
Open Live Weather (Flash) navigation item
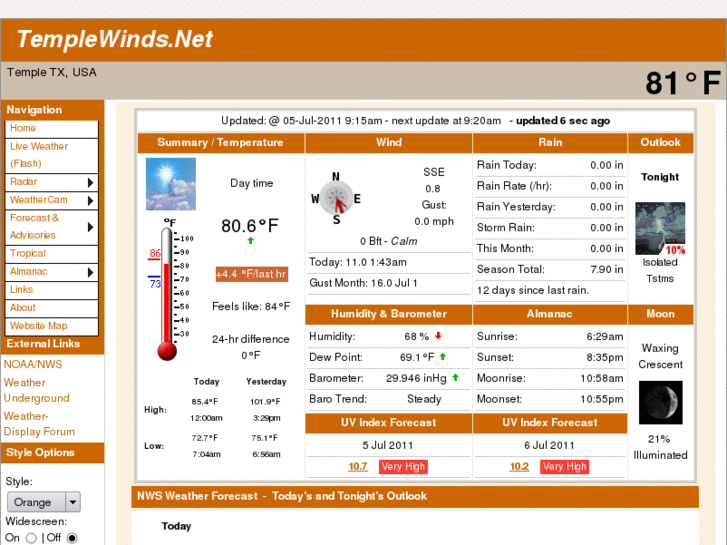pyautogui.click(x=51, y=155)
